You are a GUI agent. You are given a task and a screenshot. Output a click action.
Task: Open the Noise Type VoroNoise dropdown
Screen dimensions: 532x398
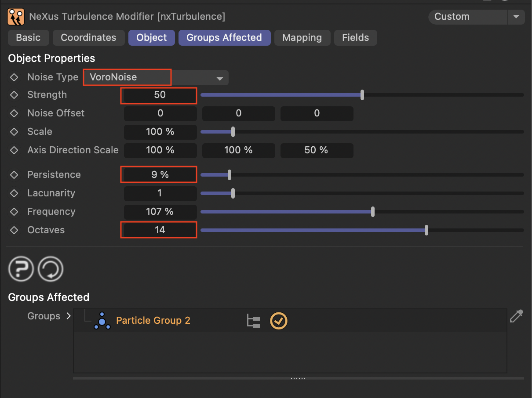156,78
